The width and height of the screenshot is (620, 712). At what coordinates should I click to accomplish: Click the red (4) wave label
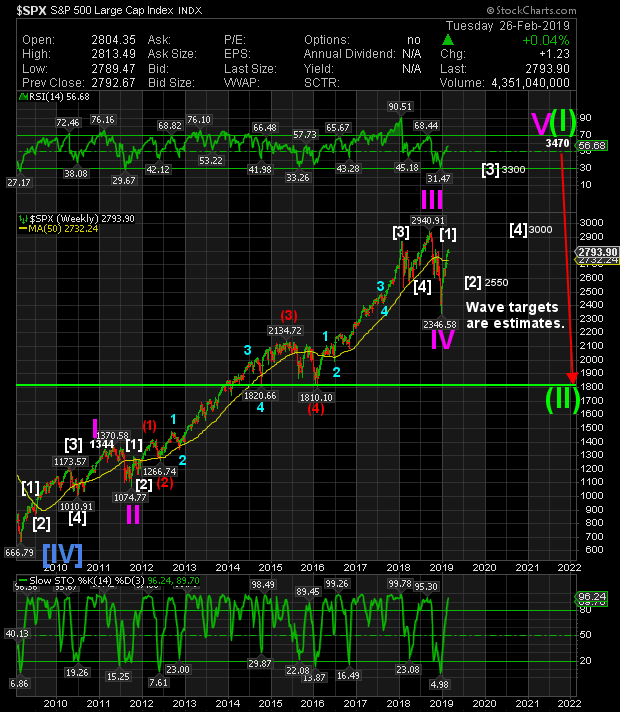[316, 409]
